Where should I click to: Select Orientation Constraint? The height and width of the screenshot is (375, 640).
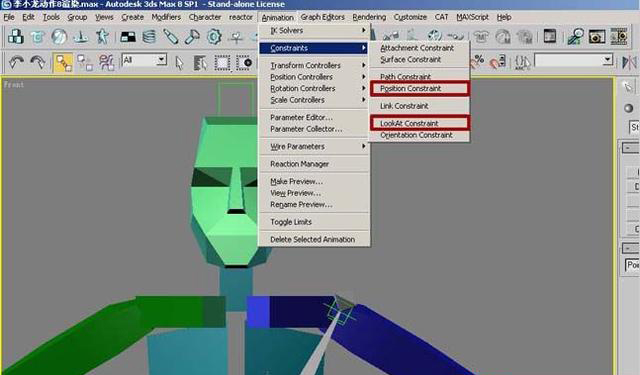416,135
